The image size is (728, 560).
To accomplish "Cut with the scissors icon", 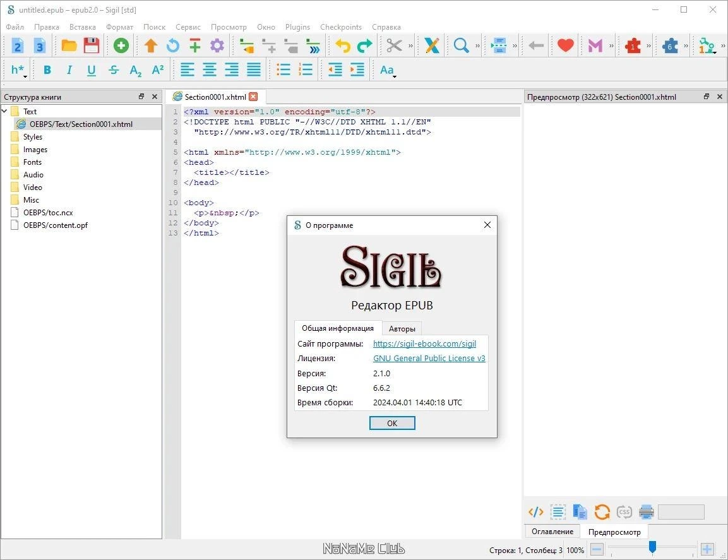I will (394, 45).
